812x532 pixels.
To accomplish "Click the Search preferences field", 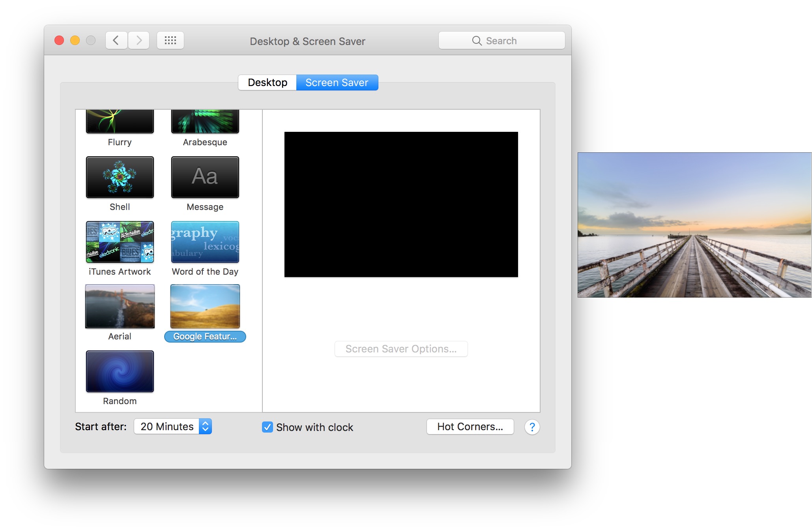I will pos(501,41).
